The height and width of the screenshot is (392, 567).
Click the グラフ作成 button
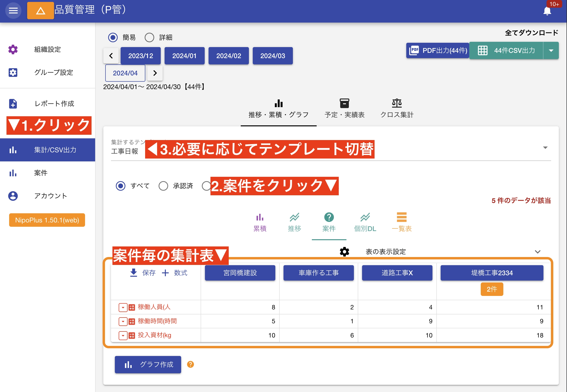tap(148, 364)
